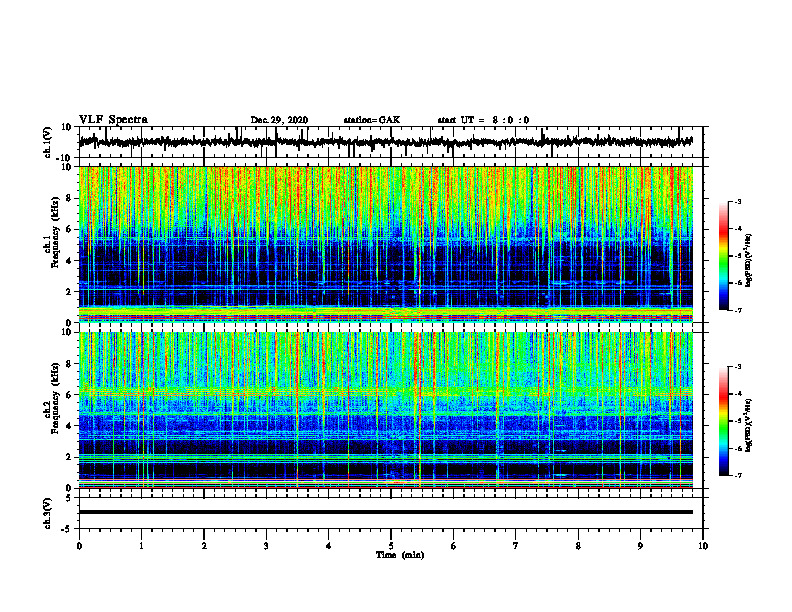Click the 4 kHz tick on ch.2 frequency axis
Screen dimensions: 792x612
(69, 426)
